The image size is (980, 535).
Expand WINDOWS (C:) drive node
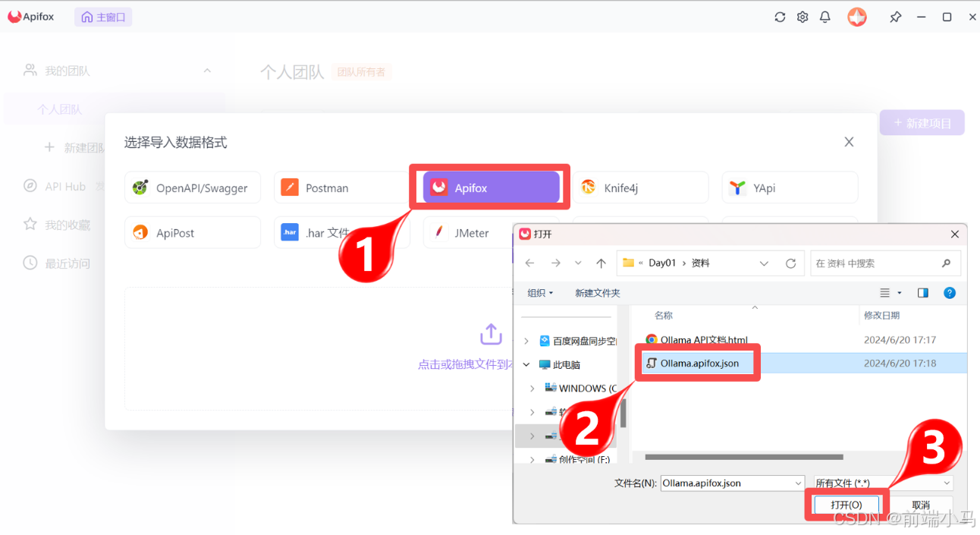tap(532, 389)
